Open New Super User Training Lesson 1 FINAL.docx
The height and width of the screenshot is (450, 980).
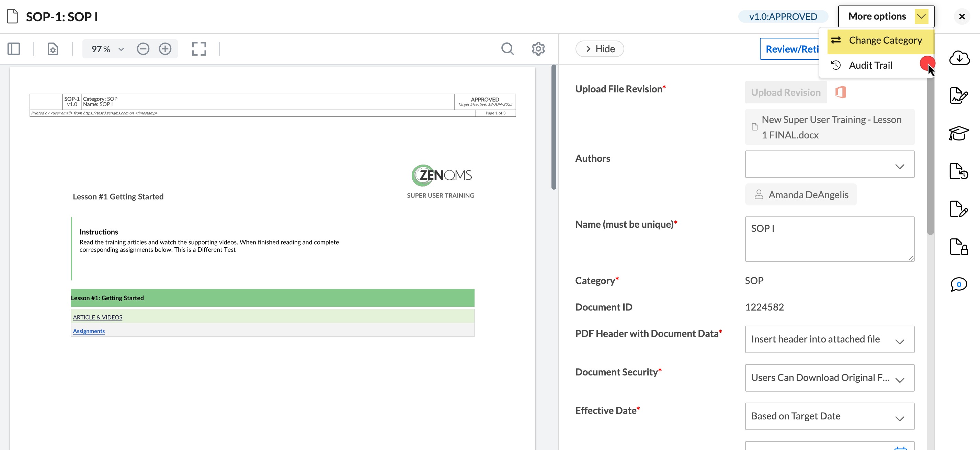coord(829,127)
